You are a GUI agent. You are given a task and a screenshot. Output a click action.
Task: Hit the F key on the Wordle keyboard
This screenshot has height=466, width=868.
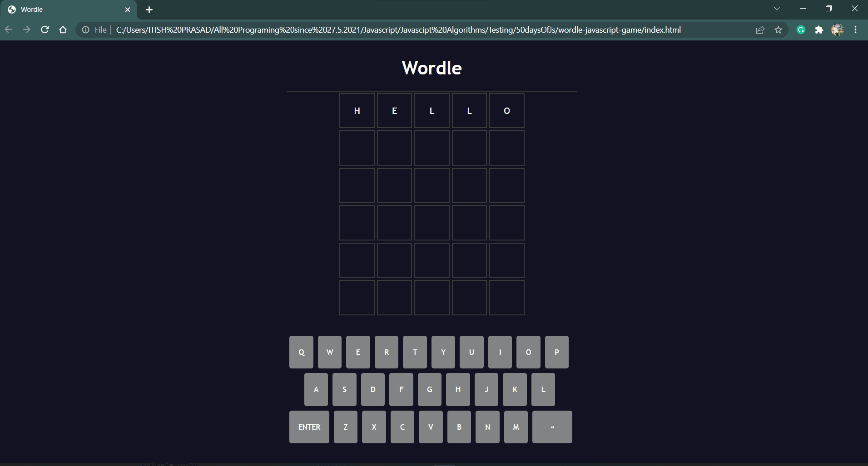(401, 389)
